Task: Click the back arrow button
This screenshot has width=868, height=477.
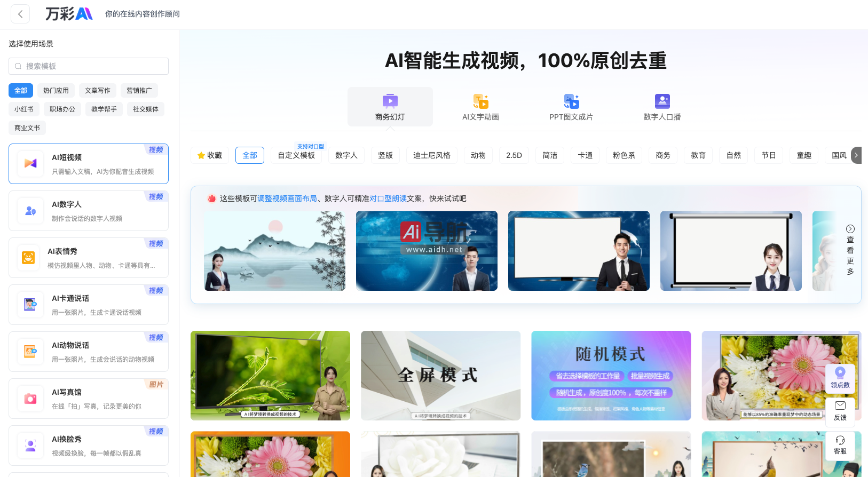Action: (20, 14)
